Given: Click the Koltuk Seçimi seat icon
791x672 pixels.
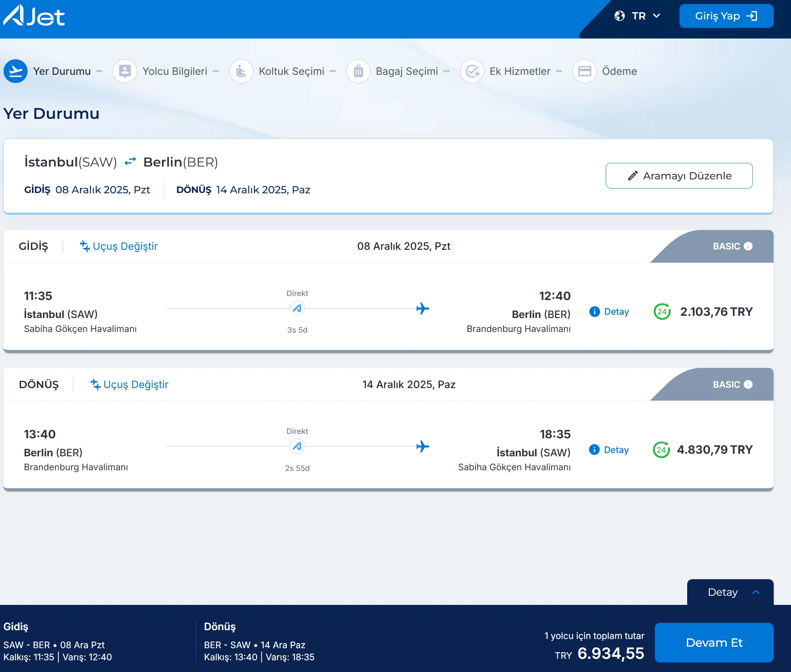Looking at the screenshot, I should 241,71.
